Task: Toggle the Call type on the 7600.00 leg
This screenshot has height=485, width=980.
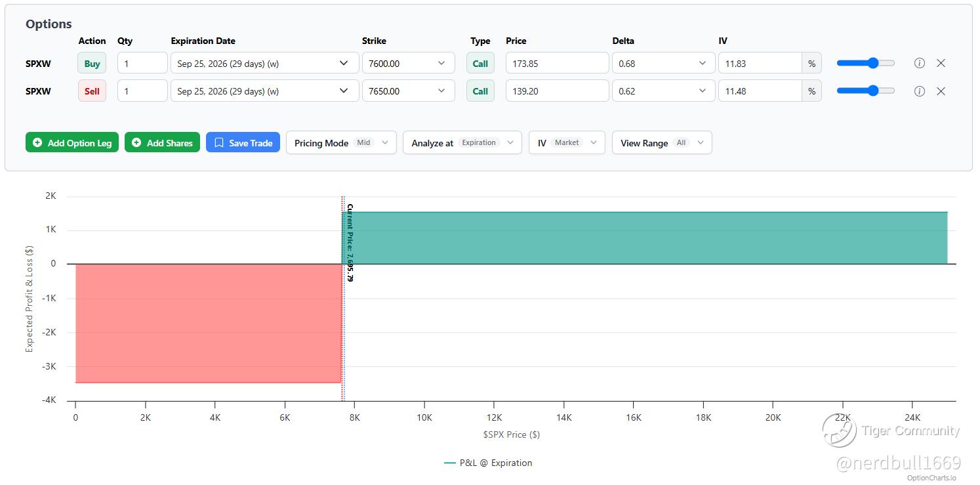Action: [x=480, y=64]
